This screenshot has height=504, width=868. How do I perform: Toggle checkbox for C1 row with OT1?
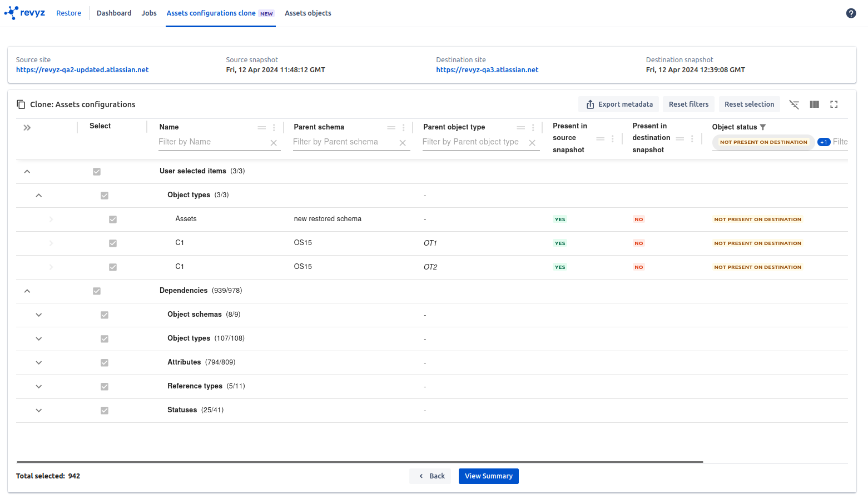pyautogui.click(x=113, y=243)
